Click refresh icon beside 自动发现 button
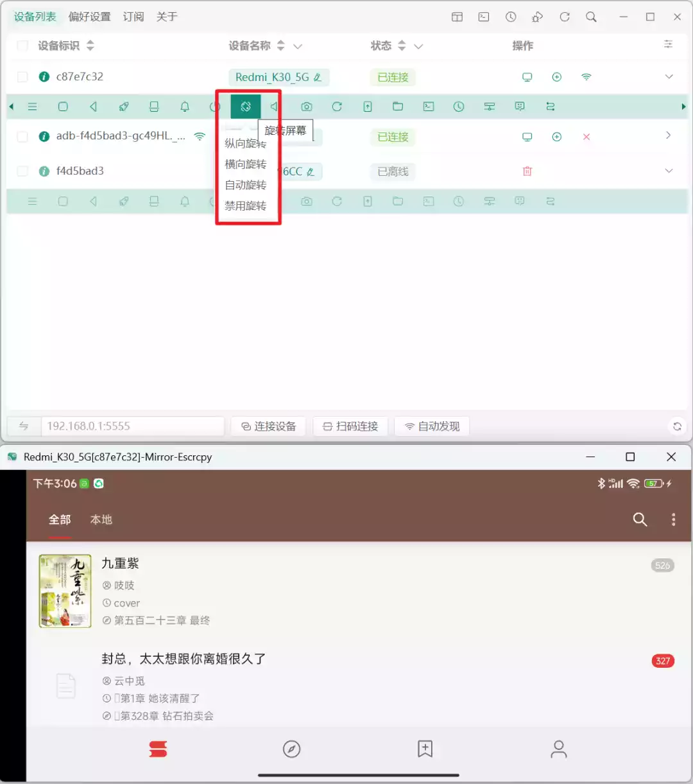Viewport: 693px width, 784px height. tap(677, 426)
